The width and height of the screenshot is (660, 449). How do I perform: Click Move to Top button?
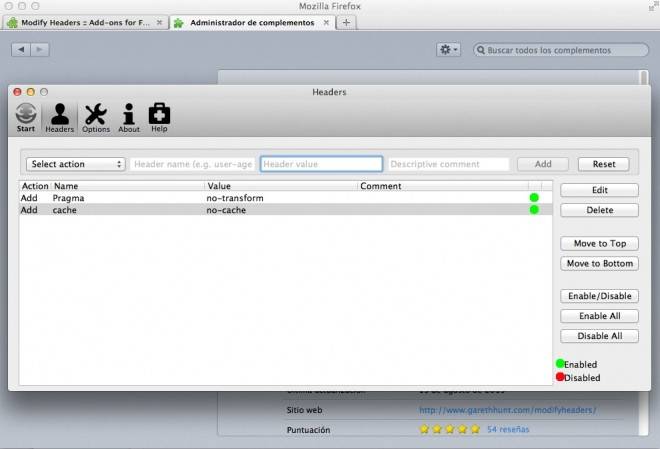click(x=599, y=244)
